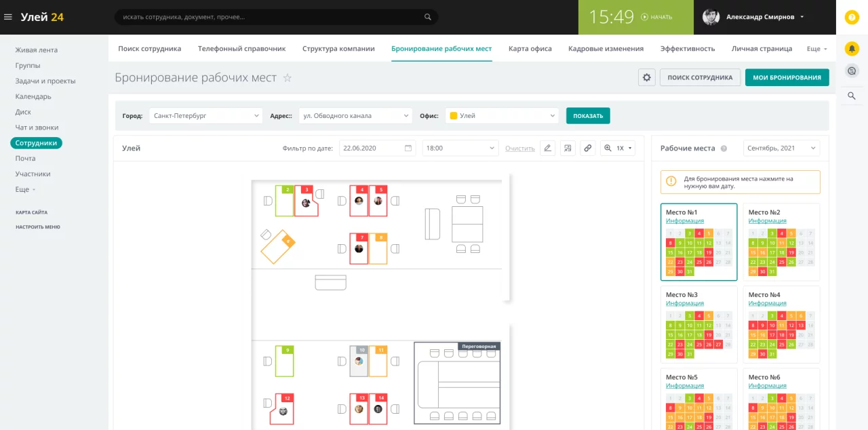
Task: Open calendar picker in date filter field
Action: pos(408,148)
